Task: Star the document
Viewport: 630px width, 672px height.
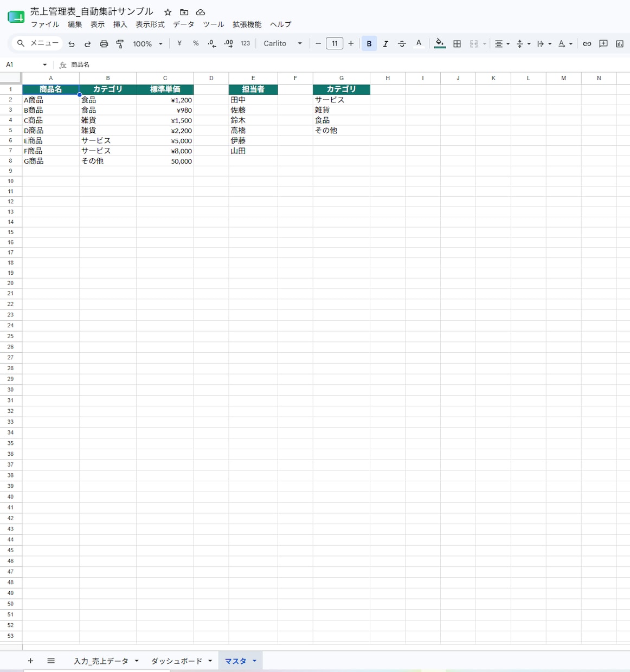Action: pos(168,12)
